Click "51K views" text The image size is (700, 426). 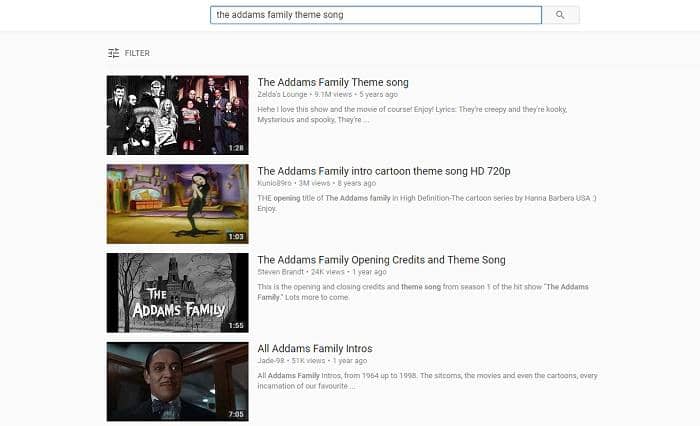pyautogui.click(x=308, y=360)
